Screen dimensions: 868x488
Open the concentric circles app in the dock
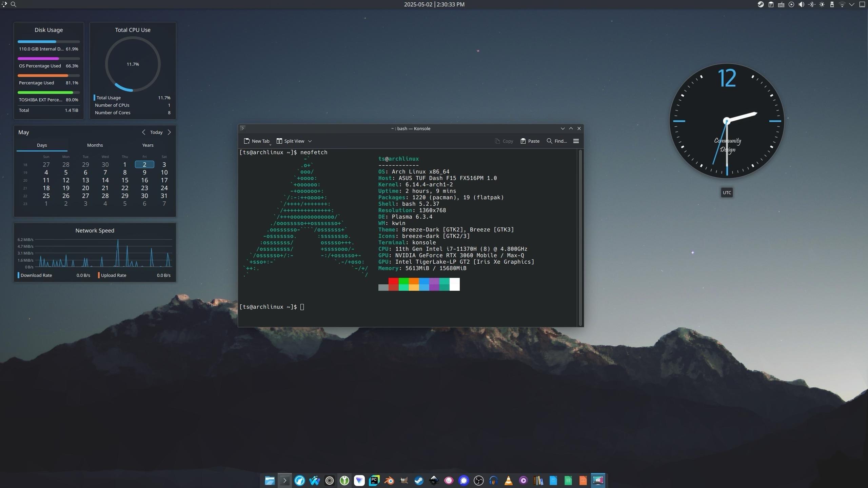pyautogui.click(x=330, y=480)
